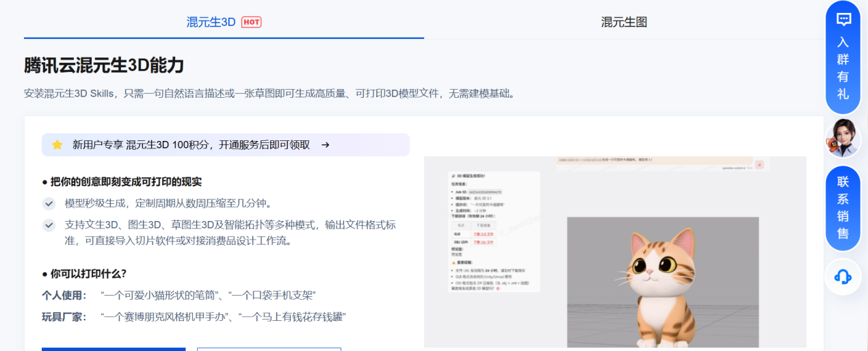
Task: Click the heading 腾讯云混元生3D能力
Action: click(104, 66)
